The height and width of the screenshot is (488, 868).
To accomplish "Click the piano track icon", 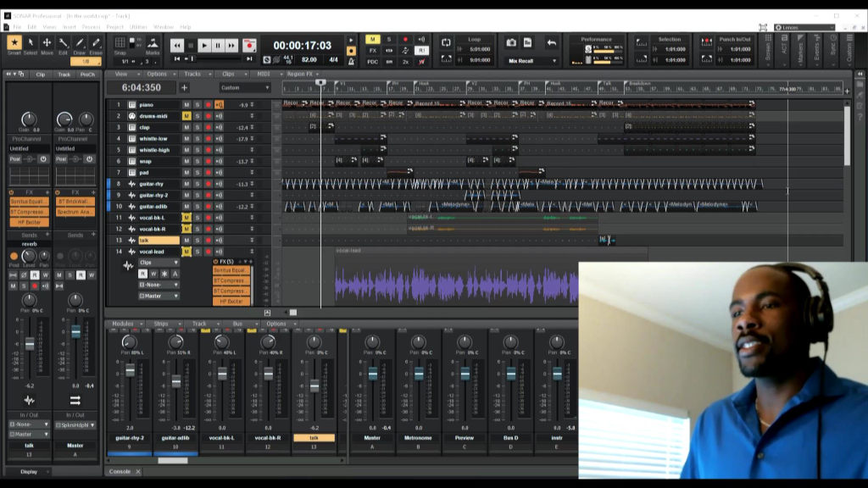I will point(132,104).
